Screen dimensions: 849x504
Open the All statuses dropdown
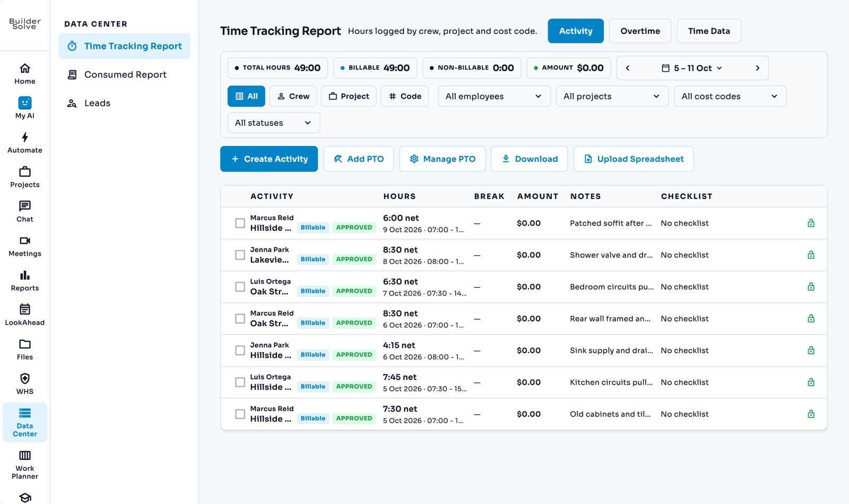[274, 123]
